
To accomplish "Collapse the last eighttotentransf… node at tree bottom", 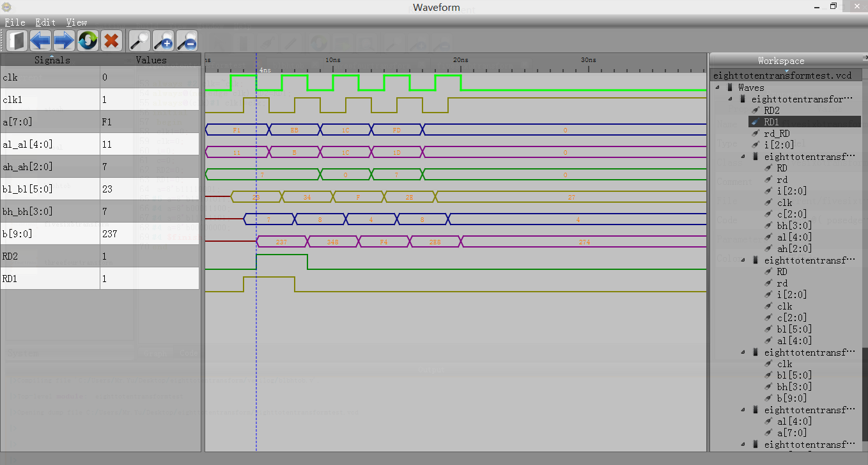I will (743, 445).
